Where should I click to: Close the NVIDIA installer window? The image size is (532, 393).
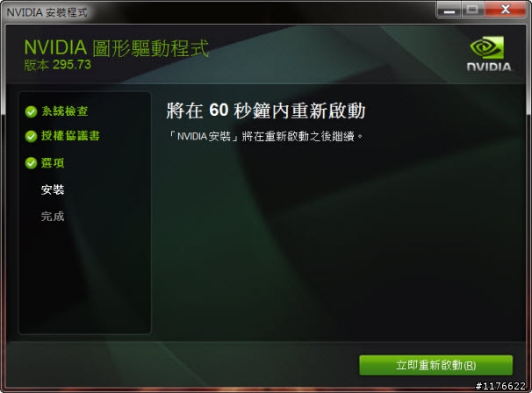[505, 10]
